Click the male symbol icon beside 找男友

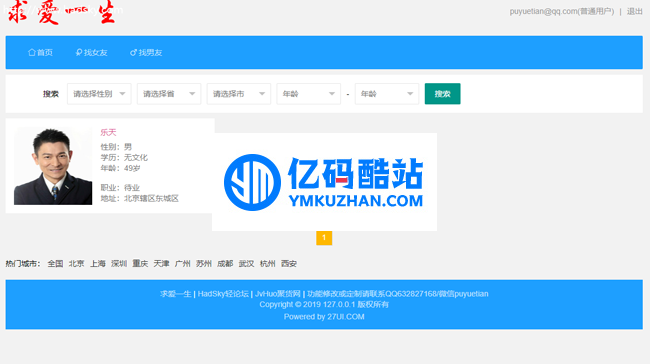pos(133,52)
